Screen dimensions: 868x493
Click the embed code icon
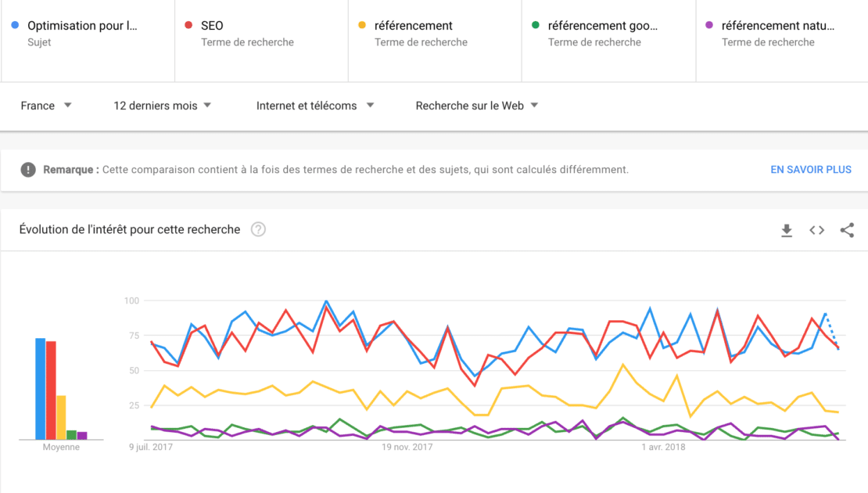coord(816,230)
